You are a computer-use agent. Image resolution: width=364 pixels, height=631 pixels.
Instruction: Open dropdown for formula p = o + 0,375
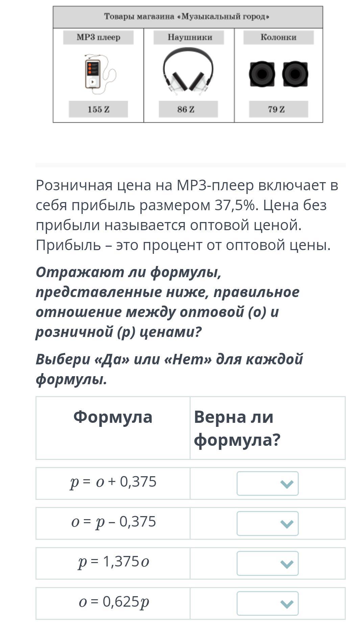(267, 484)
